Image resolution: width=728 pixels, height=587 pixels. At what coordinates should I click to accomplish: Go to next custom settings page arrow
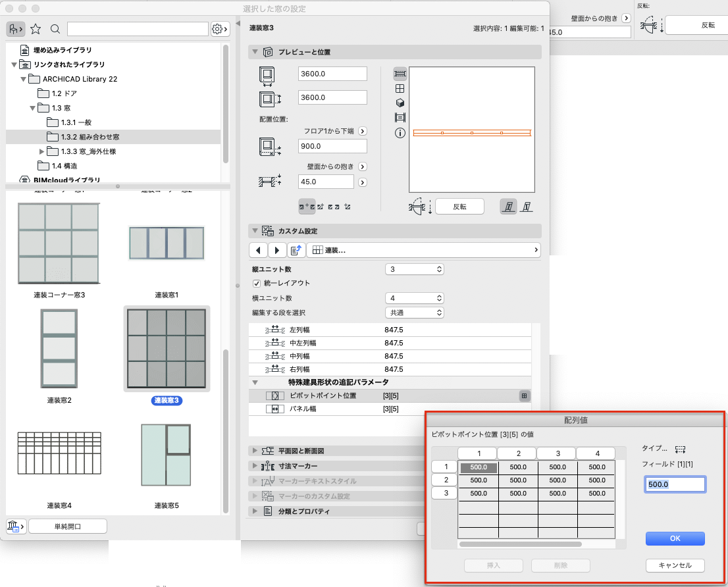276,250
